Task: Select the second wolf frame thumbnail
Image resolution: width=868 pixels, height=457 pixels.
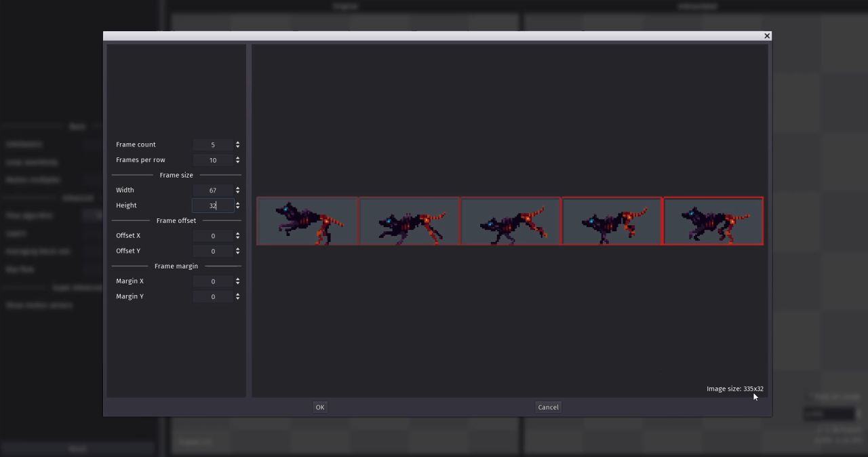Action: click(409, 221)
